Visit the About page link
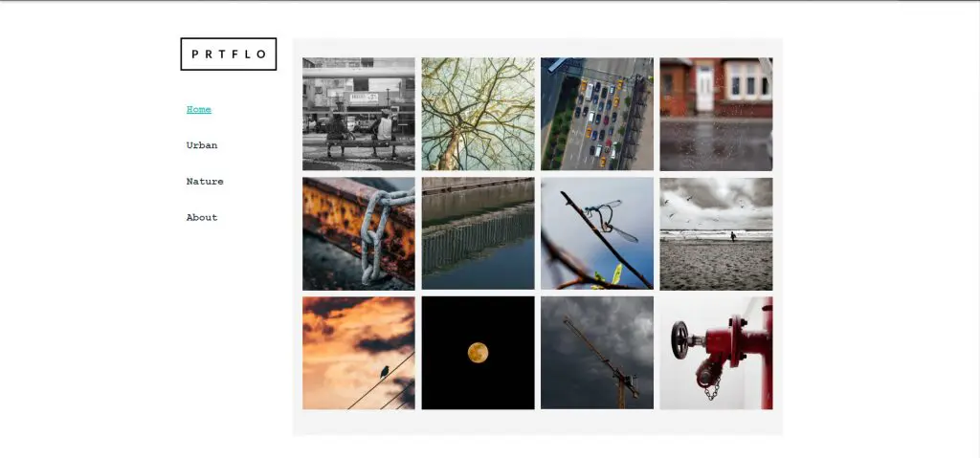This screenshot has height=458, width=980. click(202, 218)
